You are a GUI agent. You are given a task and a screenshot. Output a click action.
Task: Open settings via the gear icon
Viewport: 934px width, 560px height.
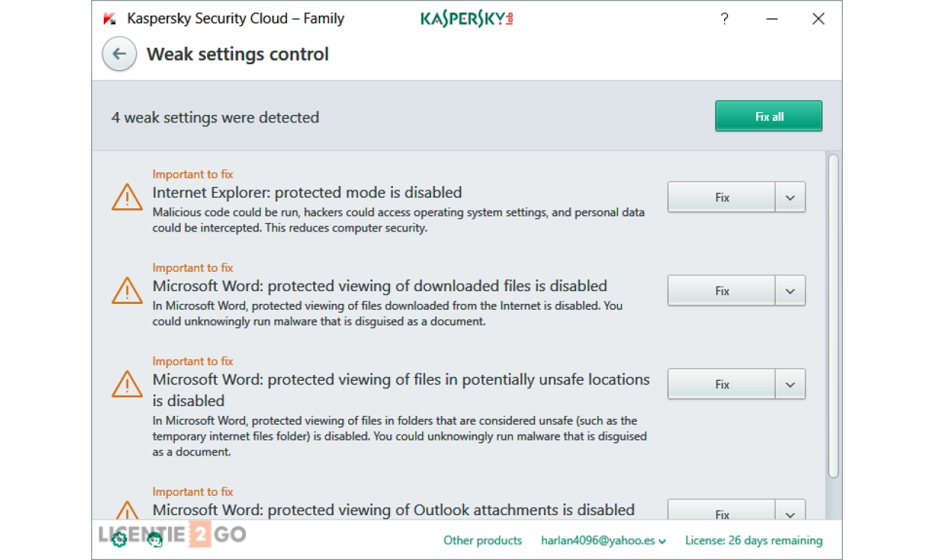point(119,539)
